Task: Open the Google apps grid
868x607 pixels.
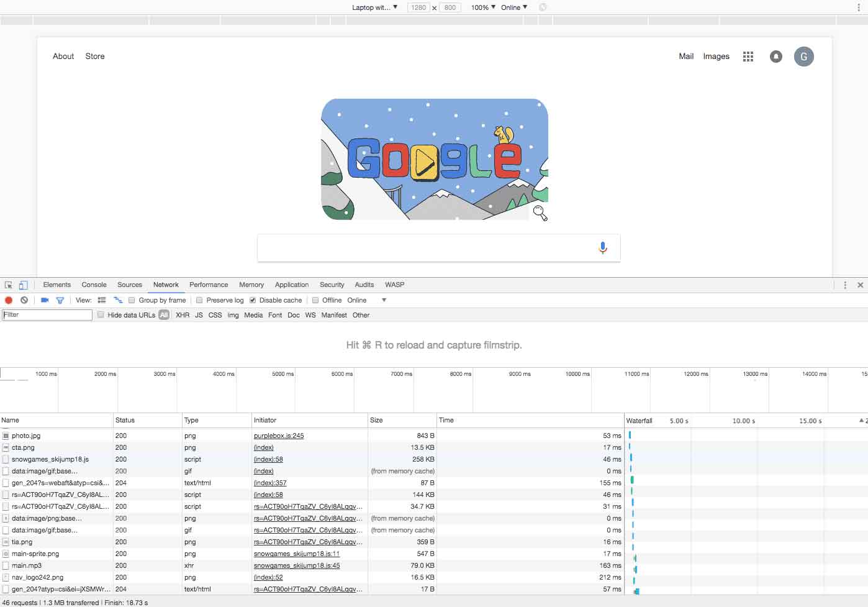Action: [748, 57]
